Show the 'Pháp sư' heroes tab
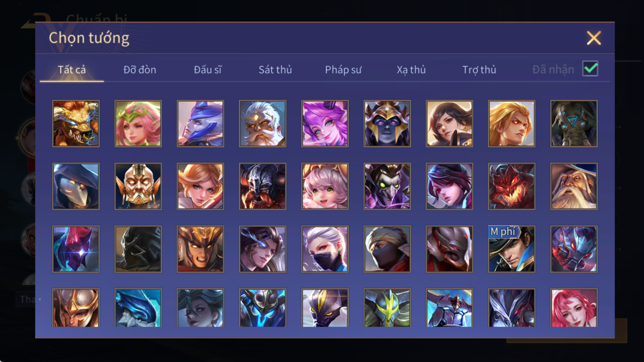Viewport: 644px width, 362px height. pyautogui.click(x=343, y=70)
